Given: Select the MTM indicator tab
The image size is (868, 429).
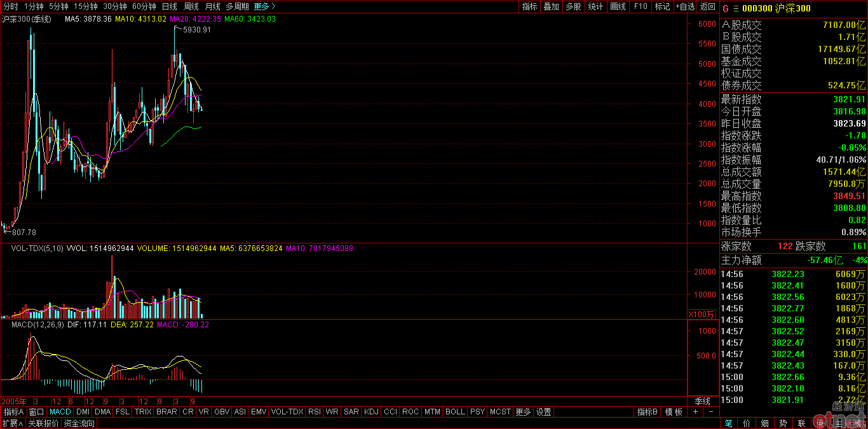Looking at the screenshot, I should (432, 412).
